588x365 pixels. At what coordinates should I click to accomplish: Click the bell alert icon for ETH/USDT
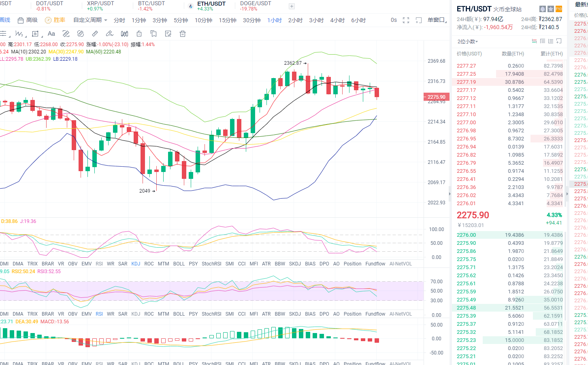tap(543, 9)
